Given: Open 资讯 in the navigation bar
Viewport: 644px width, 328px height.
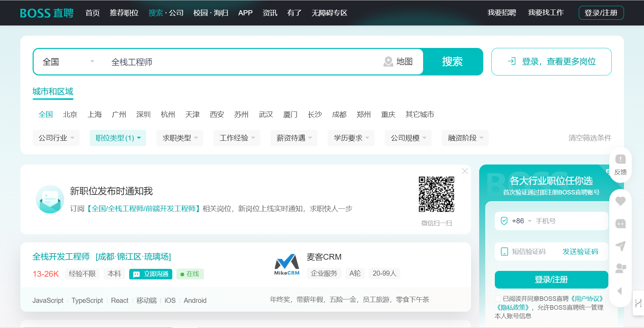Looking at the screenshot, I should click(270, 13).
